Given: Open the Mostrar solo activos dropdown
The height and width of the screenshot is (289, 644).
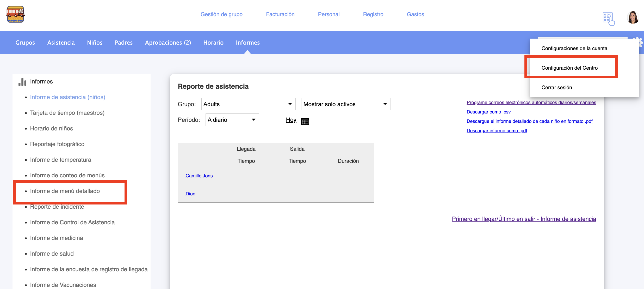Looking at the screenshot, I should pos(345,104).
